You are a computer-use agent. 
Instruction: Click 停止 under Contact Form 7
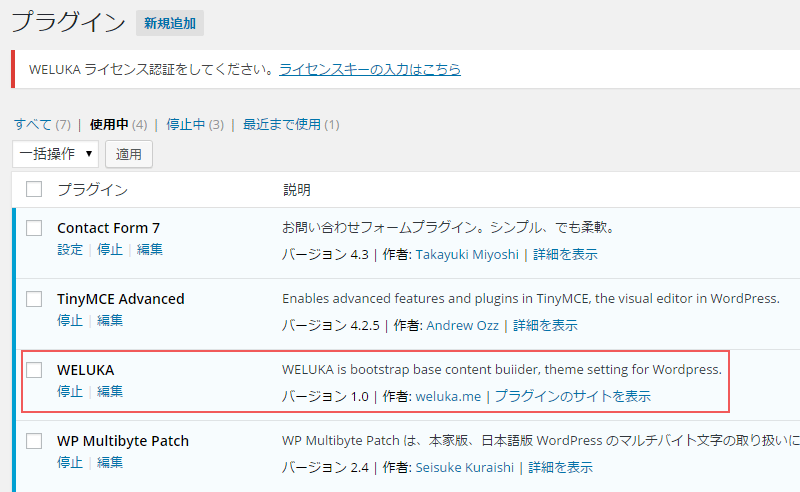coord(110,250)
